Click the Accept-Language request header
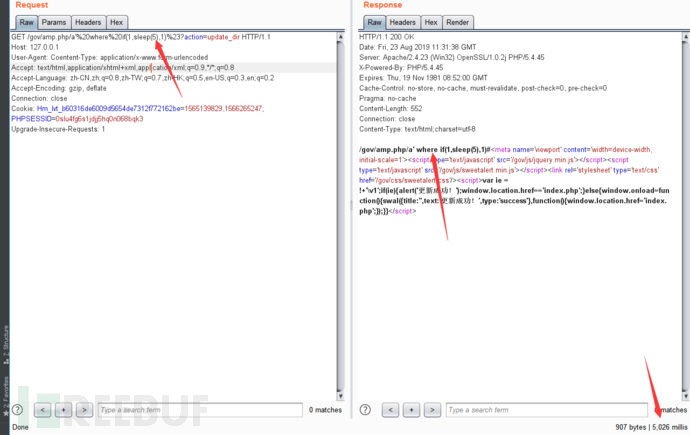The height and width of the screenshot is (435, 690). coord(143,78)
